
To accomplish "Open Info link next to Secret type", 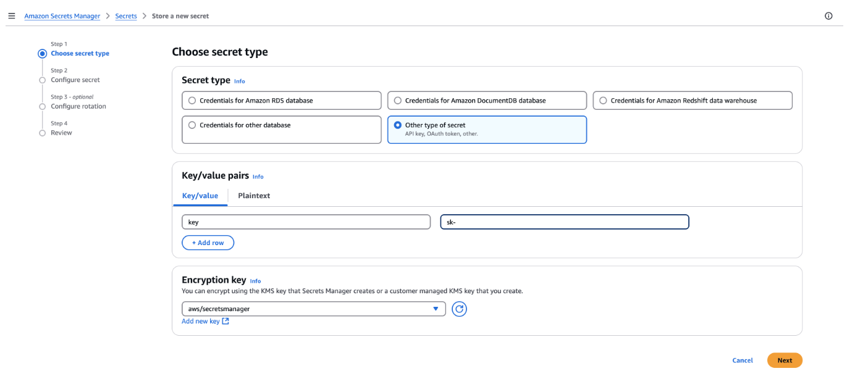I will pos(240,81).
